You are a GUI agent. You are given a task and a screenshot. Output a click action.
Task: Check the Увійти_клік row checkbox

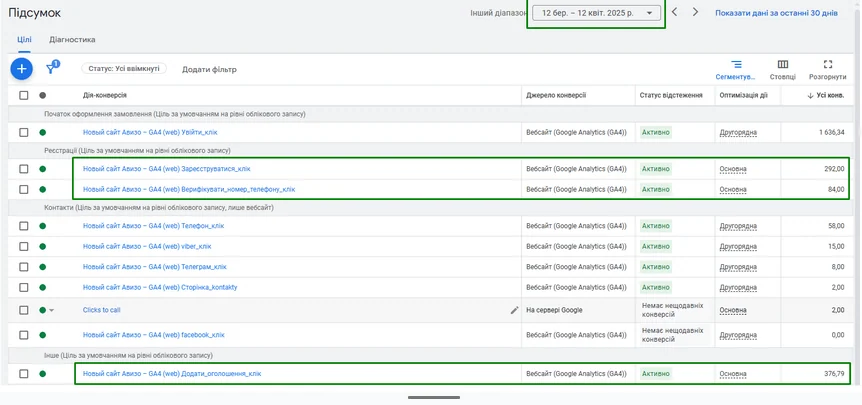(24, 132)
